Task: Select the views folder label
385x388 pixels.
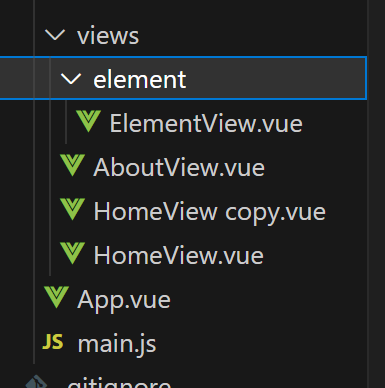Action: click(x=108, y=36)
